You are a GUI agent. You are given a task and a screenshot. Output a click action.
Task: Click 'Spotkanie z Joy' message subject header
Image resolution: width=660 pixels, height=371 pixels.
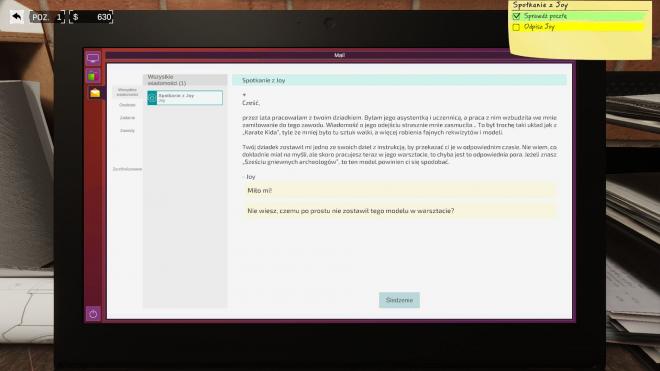point(399,80)
